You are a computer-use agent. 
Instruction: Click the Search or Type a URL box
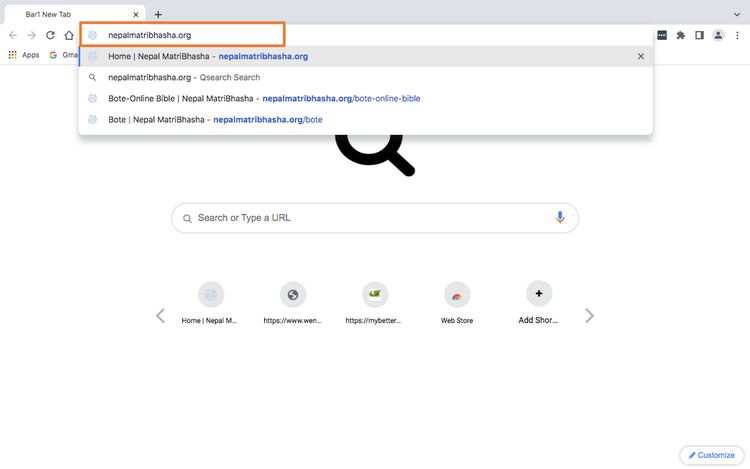pos(370,217)
